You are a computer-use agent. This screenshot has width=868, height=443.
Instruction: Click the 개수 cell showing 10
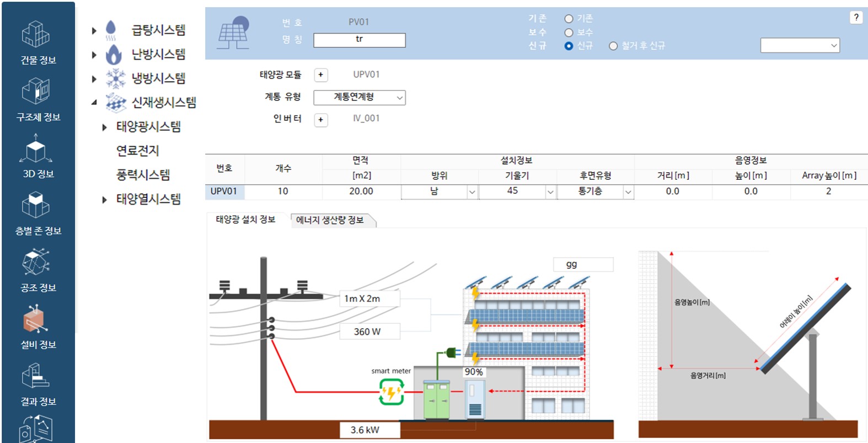click(x=283, y=191)
